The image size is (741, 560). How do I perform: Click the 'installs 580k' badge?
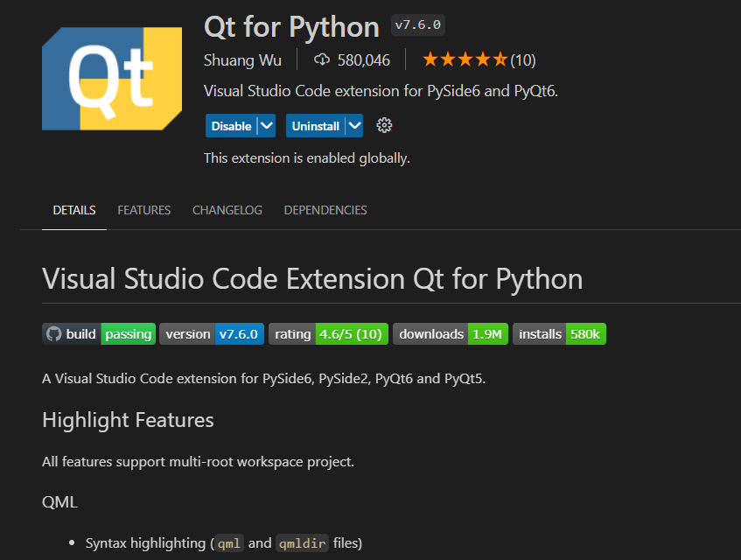coord(559,333)
